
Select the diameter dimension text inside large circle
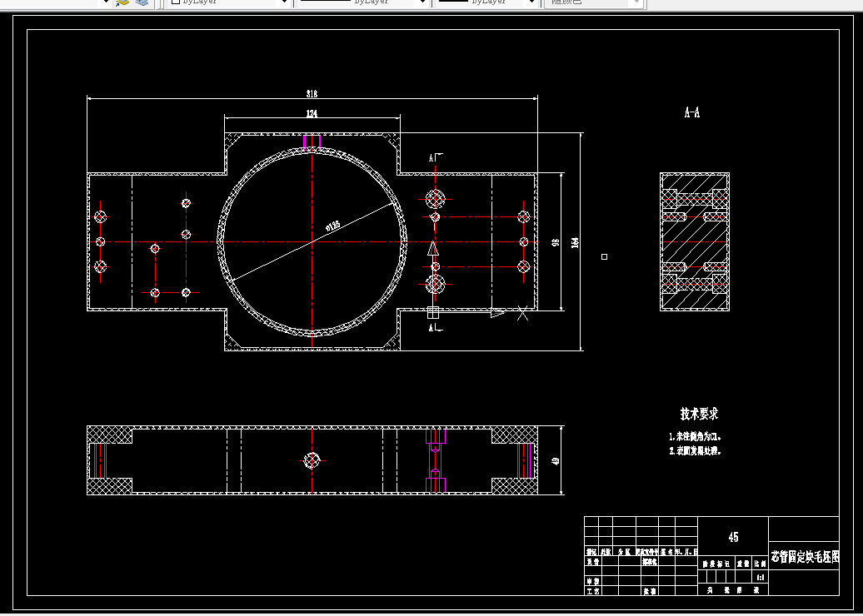(x=333, y=225)
